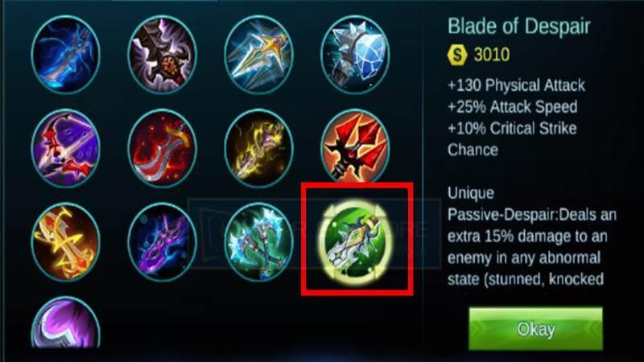Screen dimensions: 644x362
Task: Pick the ice crystal hammer item
Action: point(355,55)
